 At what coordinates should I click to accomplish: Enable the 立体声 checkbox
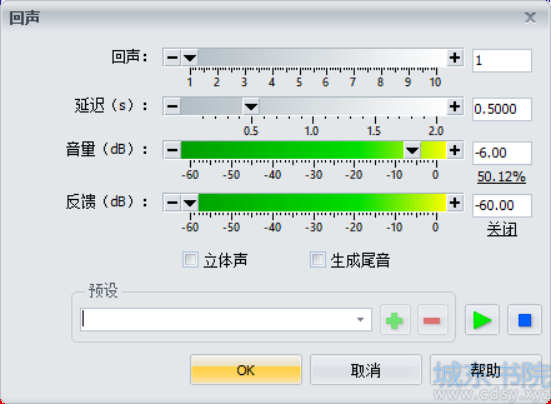pyautogui.click(x=190, y=260)
